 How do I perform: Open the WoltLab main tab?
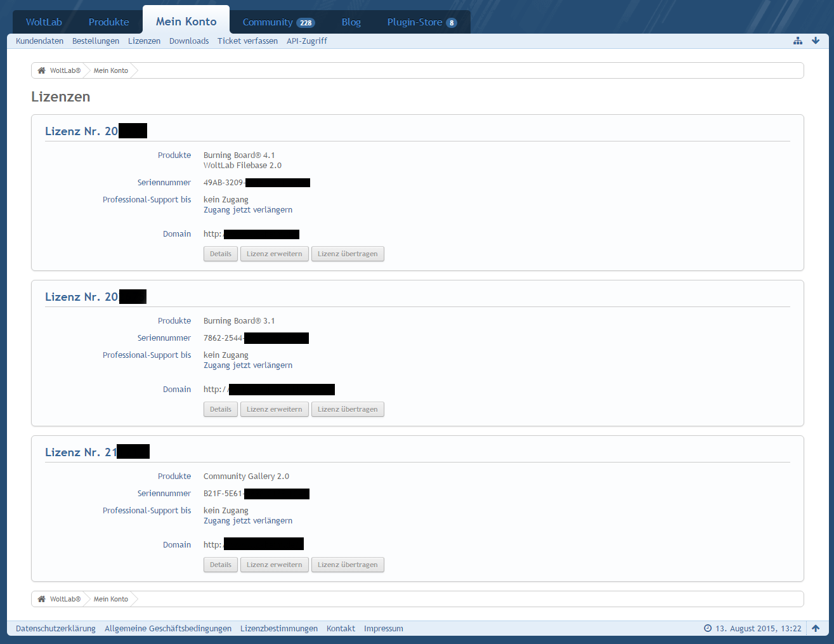pyautogui.click(x=44, y=22)
